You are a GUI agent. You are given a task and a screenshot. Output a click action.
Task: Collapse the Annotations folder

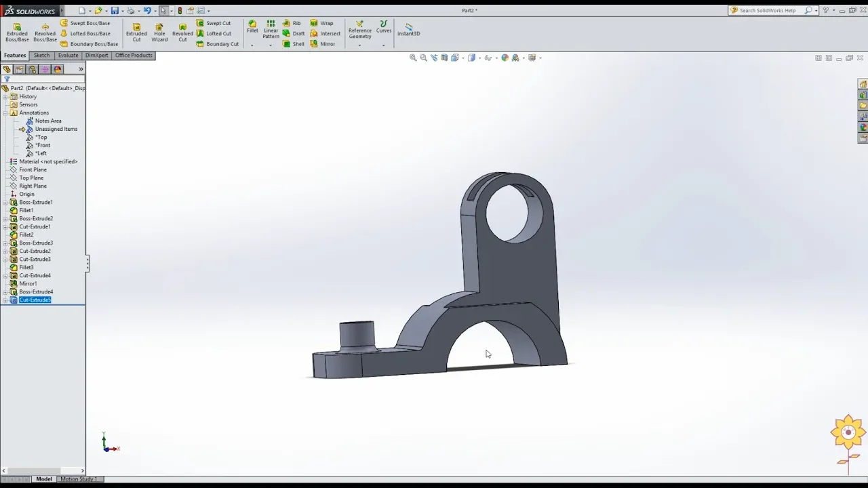pos(5,113)
